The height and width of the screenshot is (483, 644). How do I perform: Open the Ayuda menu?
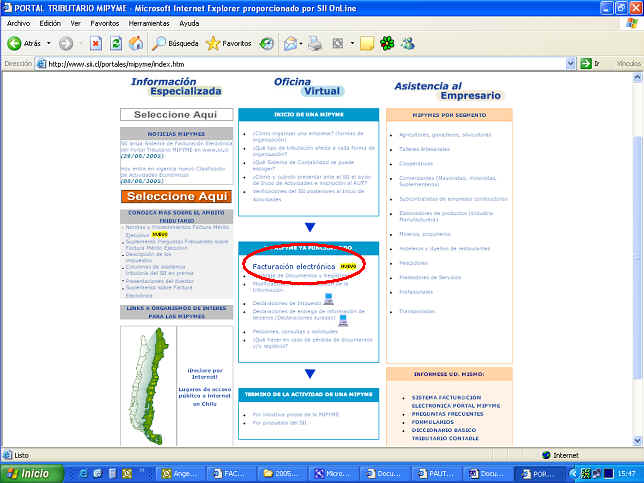[189, 23]
